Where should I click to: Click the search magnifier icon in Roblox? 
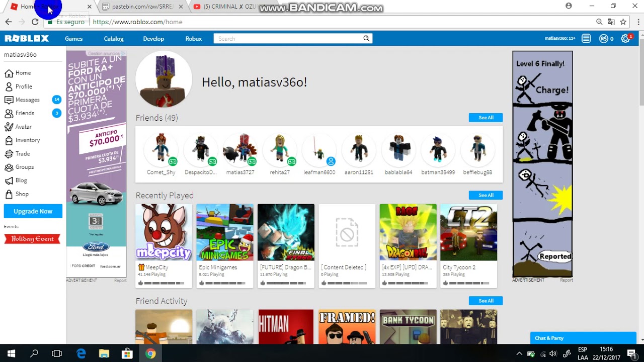(x=366, y=38)
